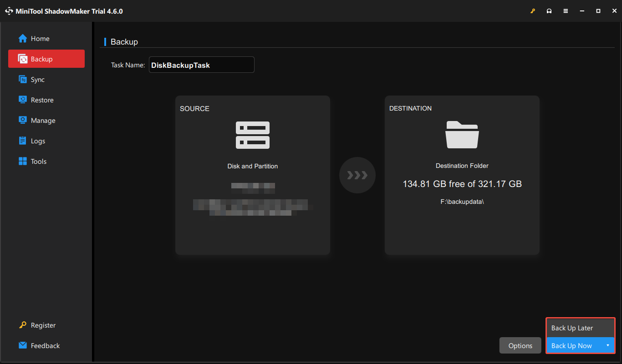The image size is (622, 364).
Task: Edit the Task Name input field
Action: pyautogui.click(x=202, y=65)
